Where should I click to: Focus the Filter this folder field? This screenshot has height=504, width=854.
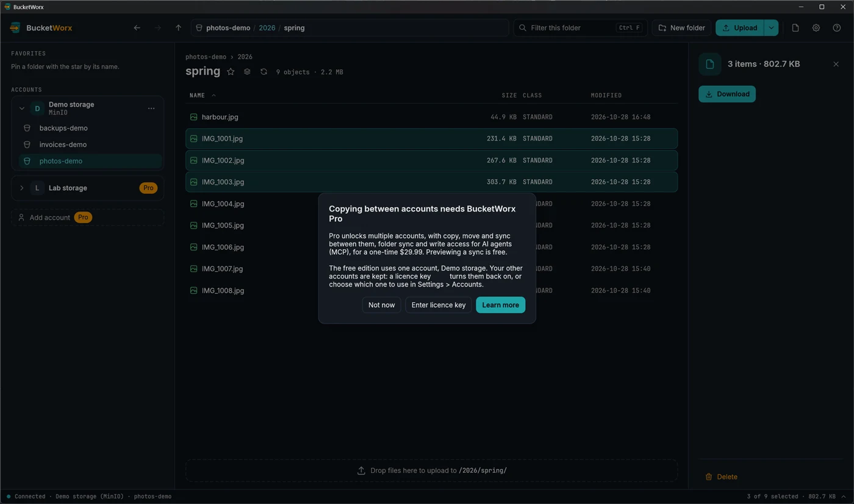tap(580, 28)
